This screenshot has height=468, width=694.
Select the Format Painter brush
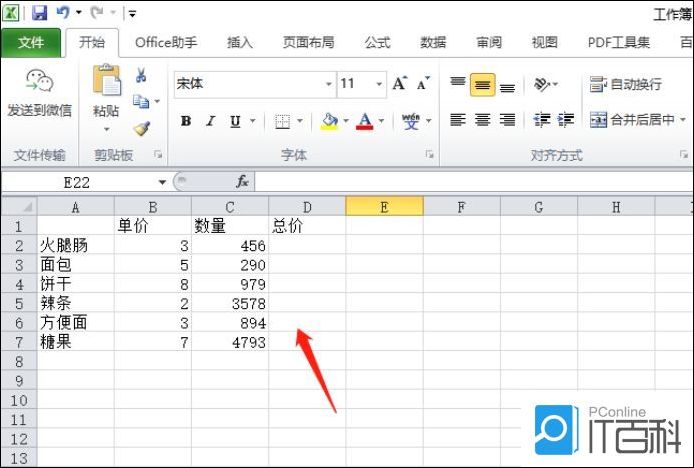pyautogui.click(x=142, y=128)
